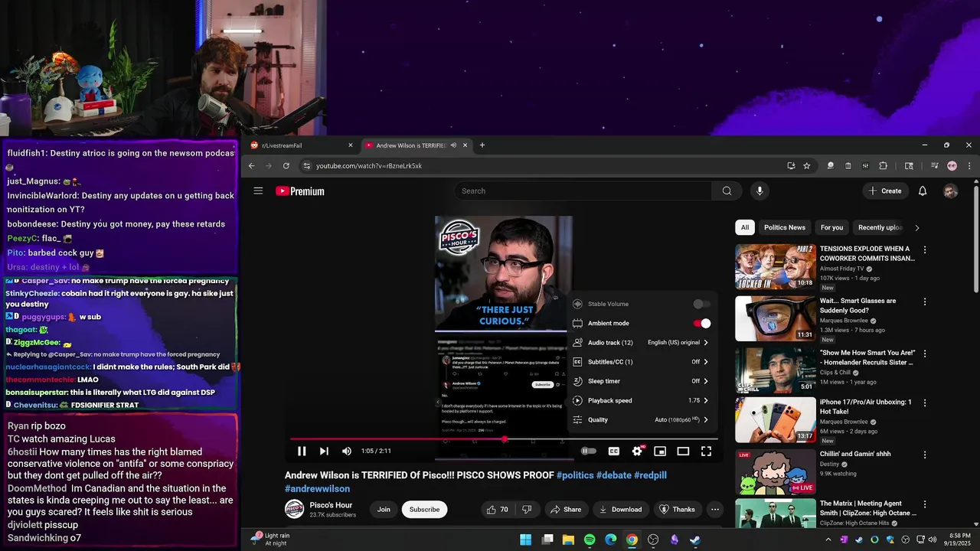Click the address bar URL
Viewport: 980px width, 551px height.
coord(369,166)
